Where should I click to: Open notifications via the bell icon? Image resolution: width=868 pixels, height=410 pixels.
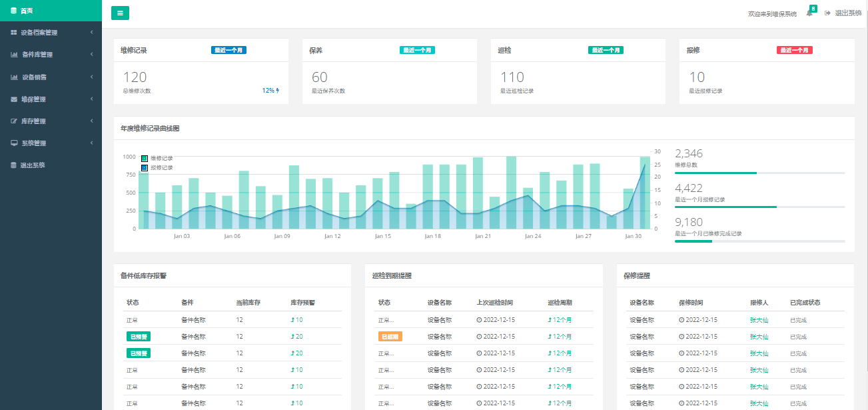[809, 13]
